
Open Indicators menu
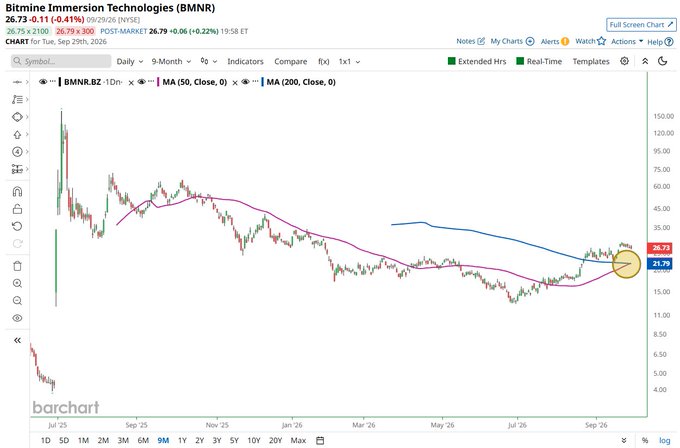coord(245,62)
